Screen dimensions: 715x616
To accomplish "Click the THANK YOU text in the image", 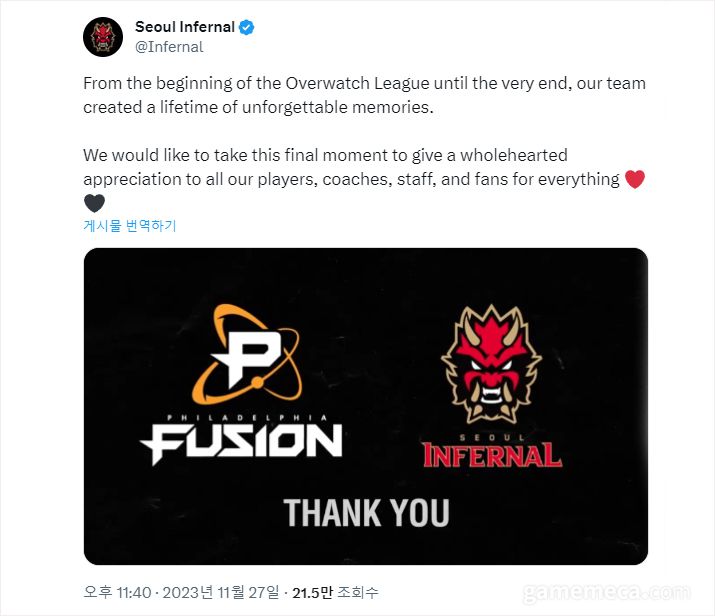I will 366,512.
